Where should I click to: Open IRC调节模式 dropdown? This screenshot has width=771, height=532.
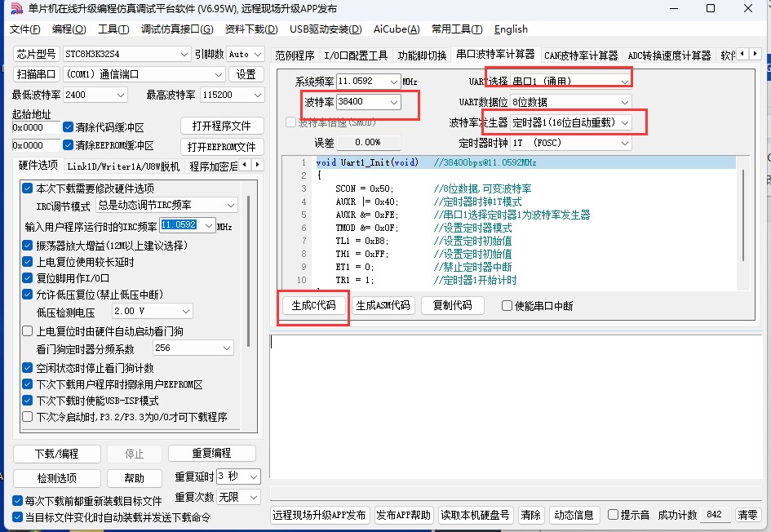point(166,205)
